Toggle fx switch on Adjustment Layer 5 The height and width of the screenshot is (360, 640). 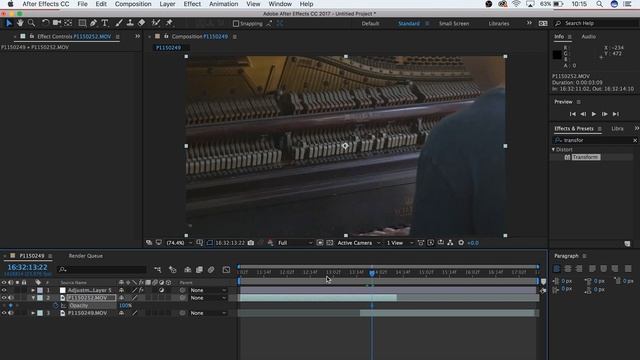tap(141, 290)
